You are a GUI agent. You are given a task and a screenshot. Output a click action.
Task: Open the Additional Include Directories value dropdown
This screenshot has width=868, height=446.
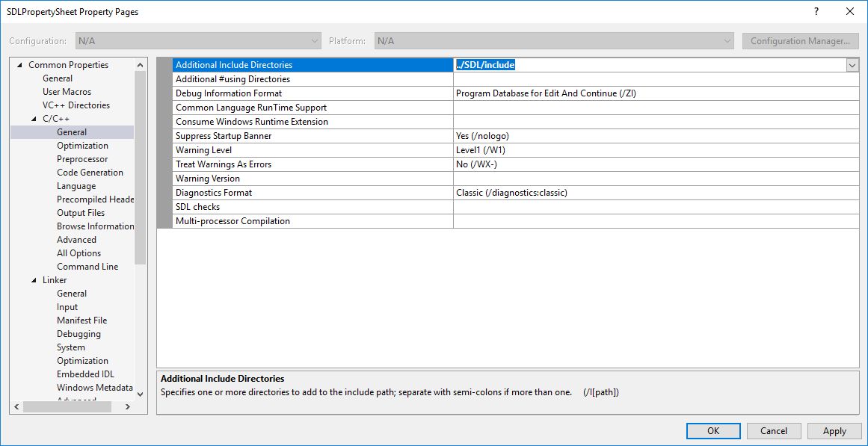click(x=852, y=65)
